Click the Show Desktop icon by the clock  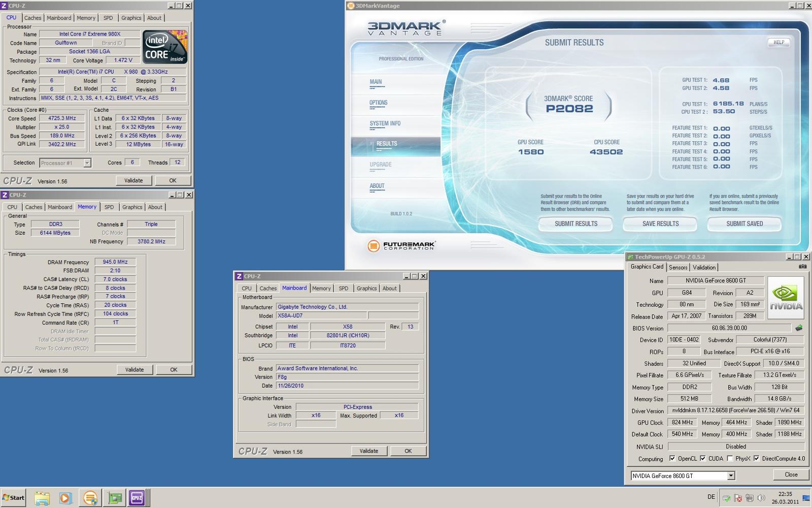(x=806, y=498)
